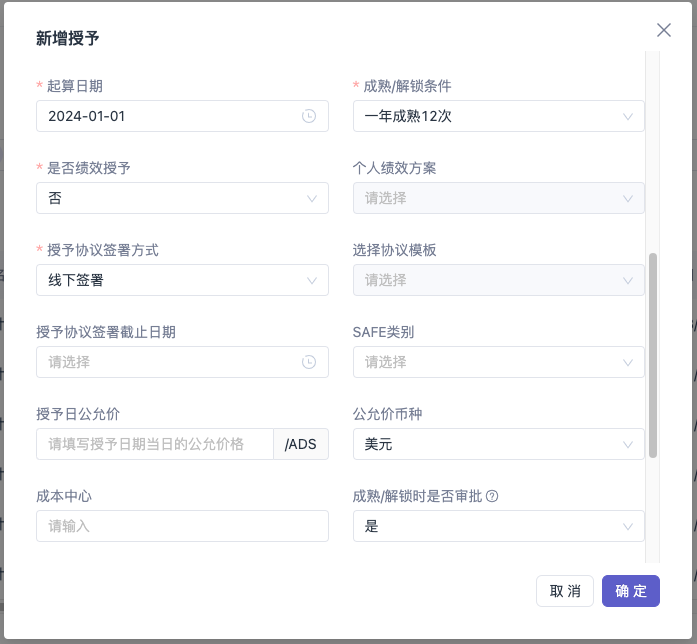Click the 取消 button

565,591
